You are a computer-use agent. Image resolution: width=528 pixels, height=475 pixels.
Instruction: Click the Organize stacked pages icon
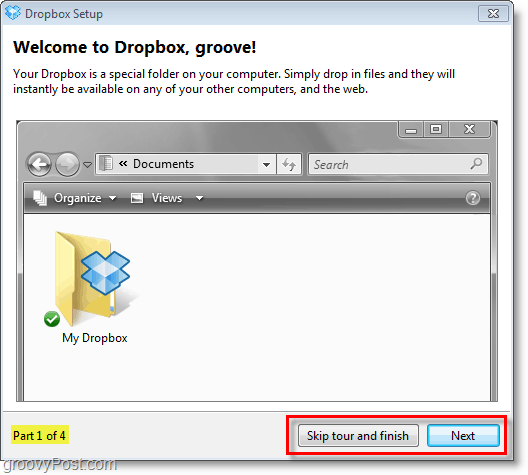[40, 198]
